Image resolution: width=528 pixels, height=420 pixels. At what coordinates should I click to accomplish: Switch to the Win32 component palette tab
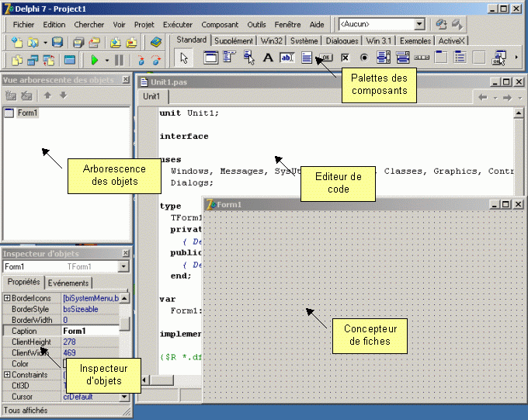272,40
